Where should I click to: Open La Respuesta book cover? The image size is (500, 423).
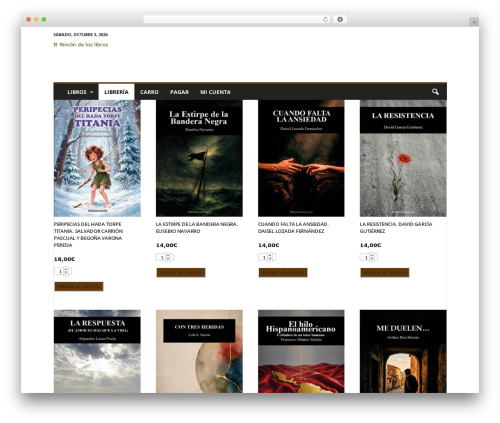click(97, 351)
